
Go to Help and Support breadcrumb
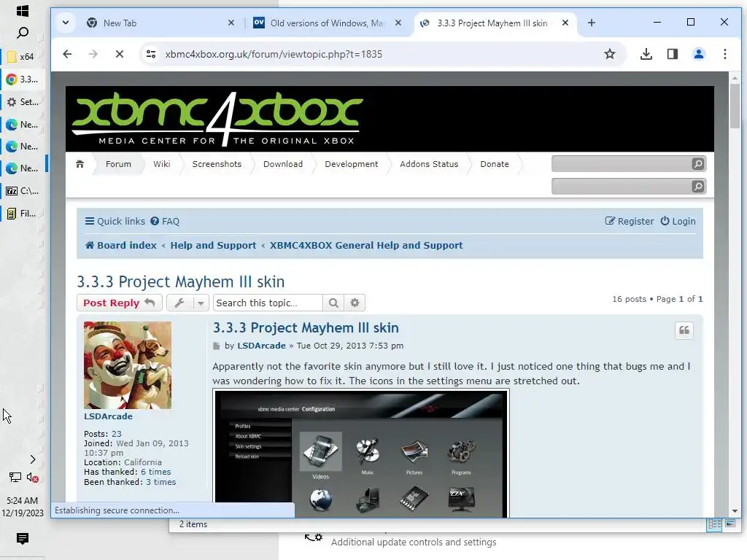(213, 246)
